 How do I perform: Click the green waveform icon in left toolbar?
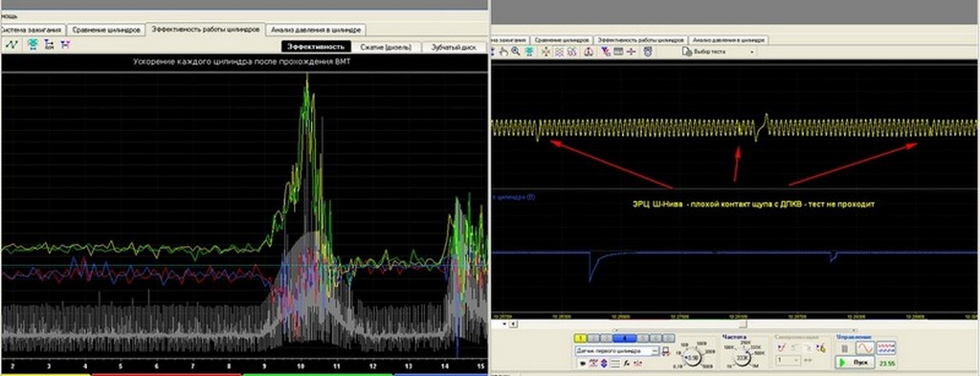[x=11, y=44]
